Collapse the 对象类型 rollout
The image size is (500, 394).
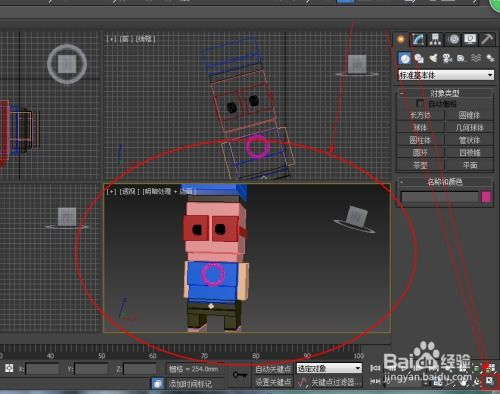[x=444, y=93]
